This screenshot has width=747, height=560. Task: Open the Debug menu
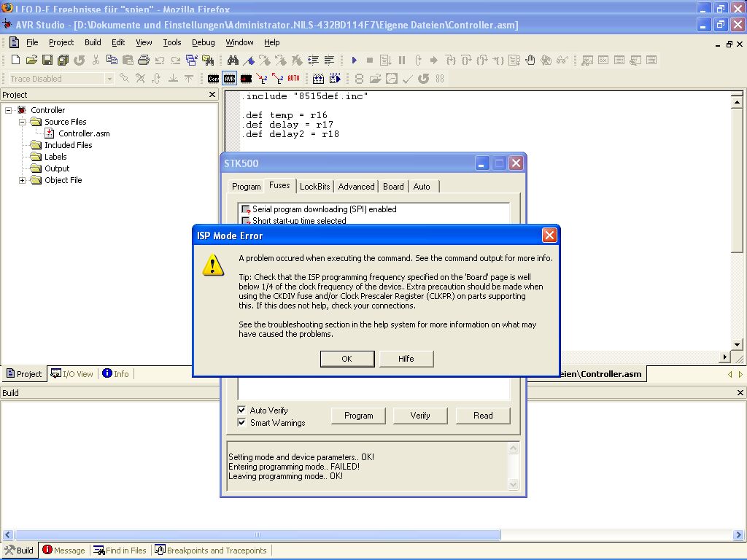pyautogui.click(x=204, y=42)
